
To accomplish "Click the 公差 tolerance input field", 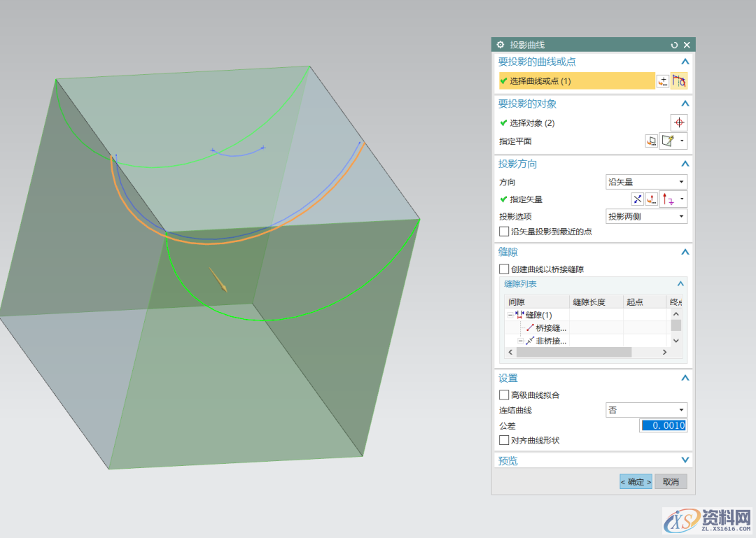I will coord(664,425).
